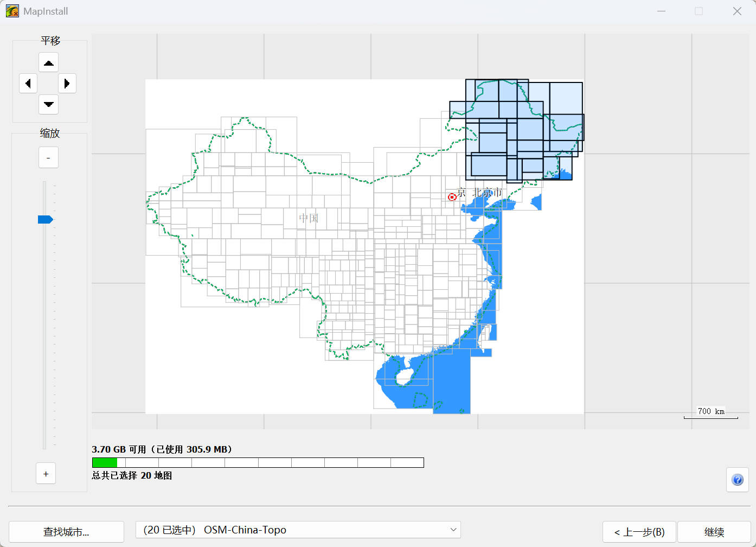Go back with the 上一步 button
Viewport: 756px width, 547px height.
[x=639, y=532]
